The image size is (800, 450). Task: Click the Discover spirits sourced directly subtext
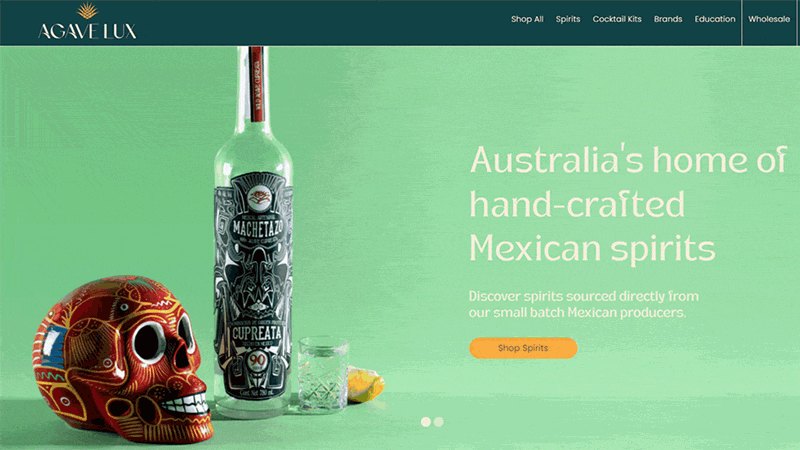584,304
